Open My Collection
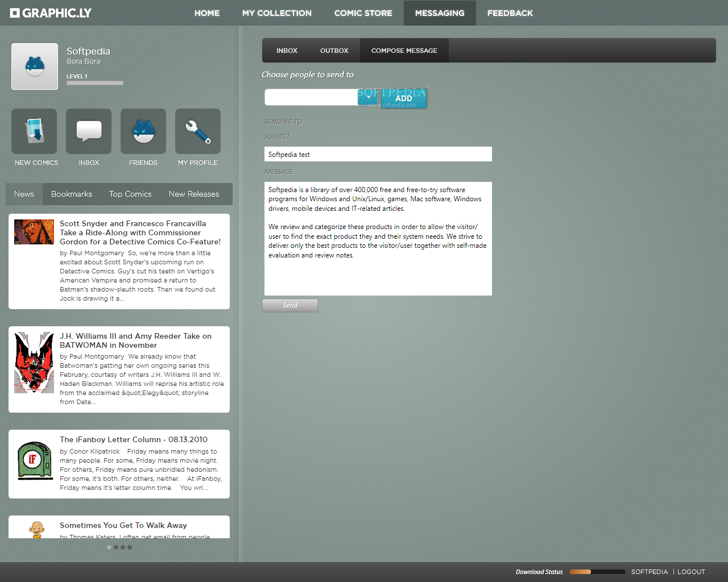The width and height of the screenshot is (728, 582). [x=277, y=13]
